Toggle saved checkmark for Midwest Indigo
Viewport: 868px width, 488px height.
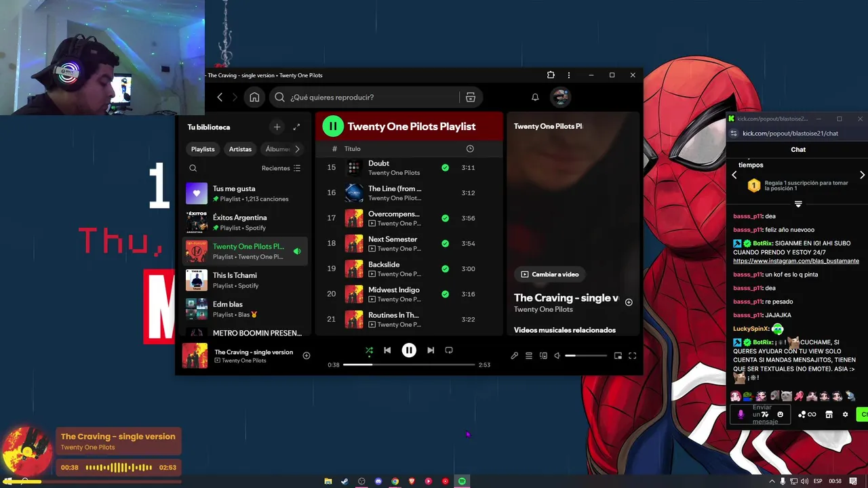pos(445,294)
